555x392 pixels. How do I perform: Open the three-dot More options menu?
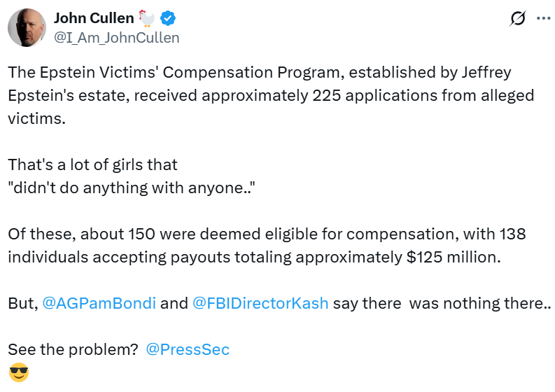click(543, 19)
